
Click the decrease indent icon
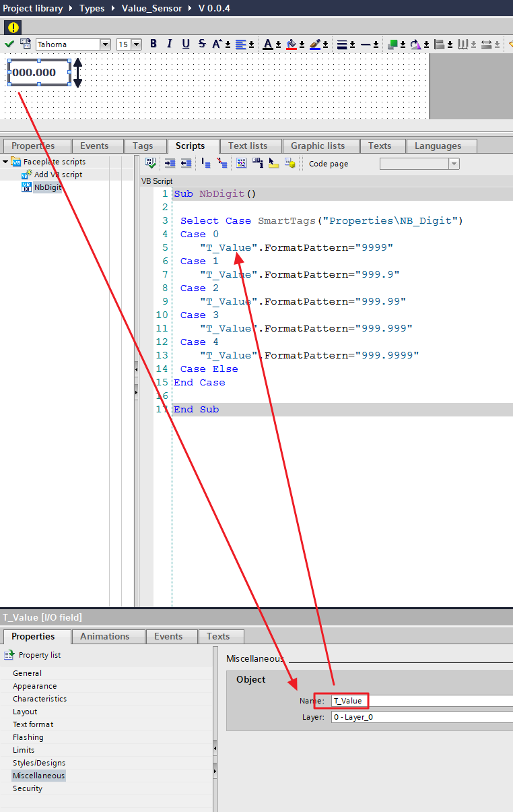coord(186,163)
